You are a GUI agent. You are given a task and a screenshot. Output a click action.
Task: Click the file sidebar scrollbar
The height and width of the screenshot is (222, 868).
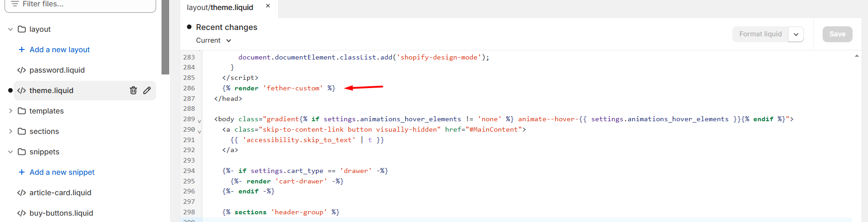[x=165, y=36]
